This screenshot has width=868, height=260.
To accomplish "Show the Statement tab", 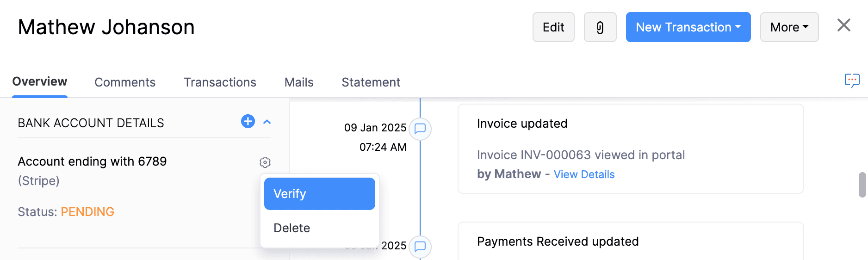I will tap(371, 82).
